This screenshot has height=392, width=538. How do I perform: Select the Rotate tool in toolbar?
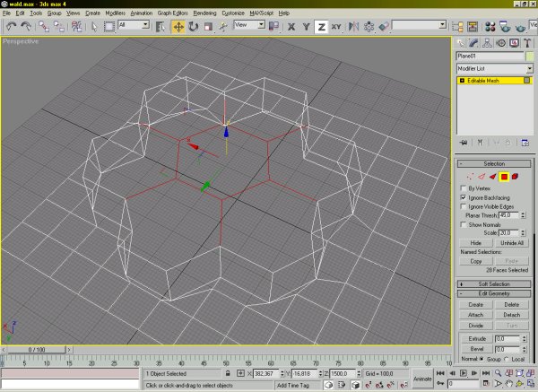[x=193, y=27]
